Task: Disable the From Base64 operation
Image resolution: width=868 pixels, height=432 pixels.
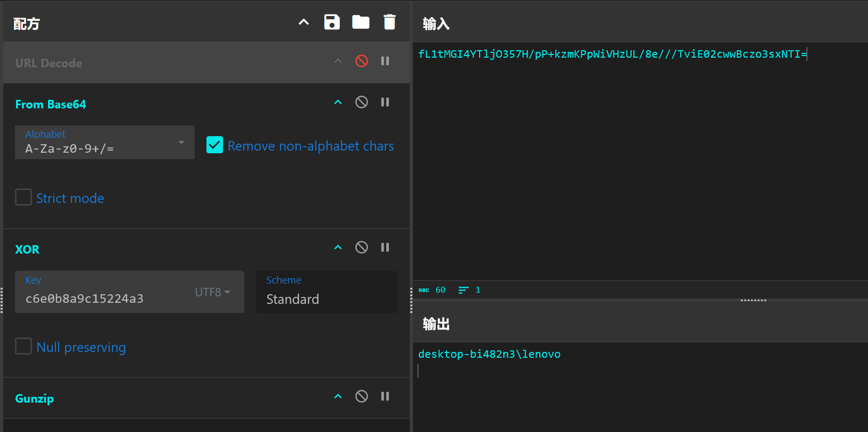Action: (361, 102)
